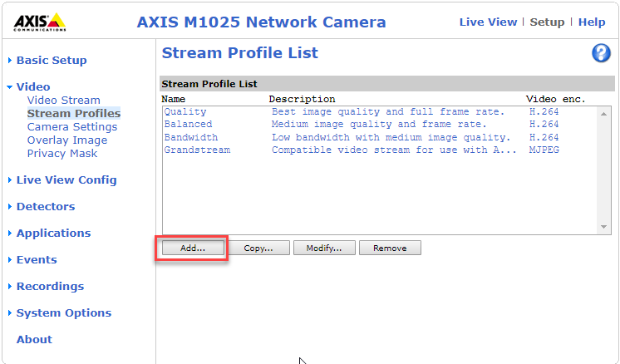620x364 pixels.
Task: Click H.264 value in Balanced row
Action: [x=544, y=124]
